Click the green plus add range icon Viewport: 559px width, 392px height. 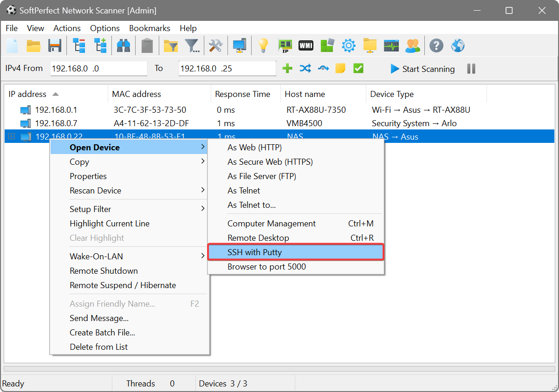point(287,69)
